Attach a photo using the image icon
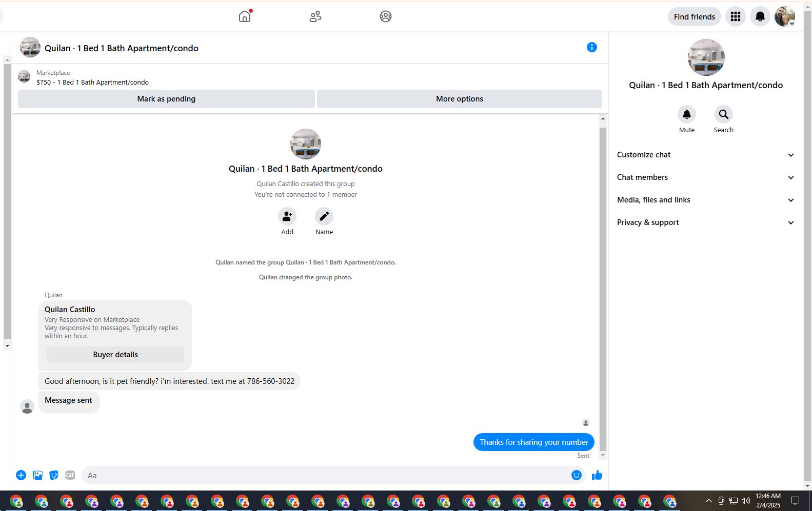This screenshot has height=511, width=812. pyautogui.click(x=37, y=475)
